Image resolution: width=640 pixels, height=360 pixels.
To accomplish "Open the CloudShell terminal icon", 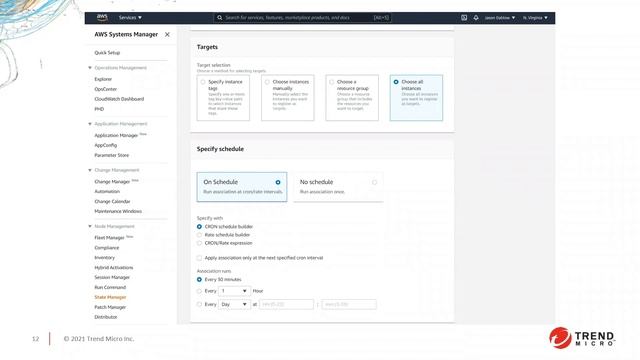I will (x=464, y=18).
